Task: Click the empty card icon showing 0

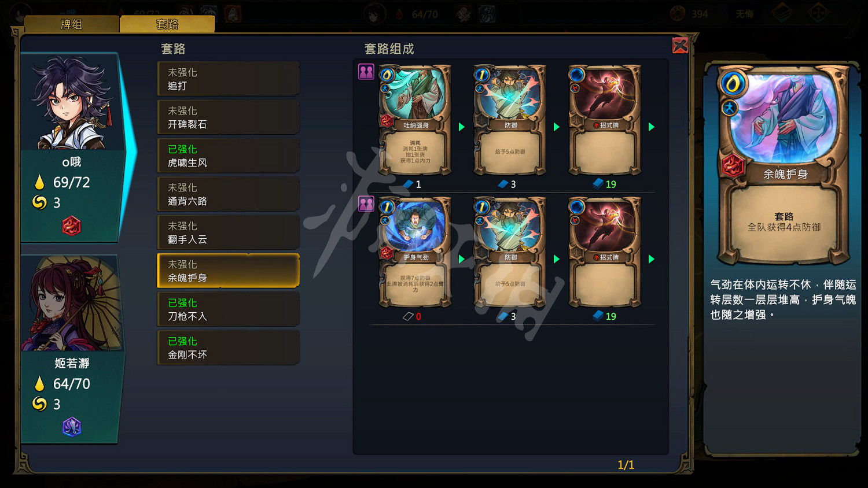Action: (408, 316)
